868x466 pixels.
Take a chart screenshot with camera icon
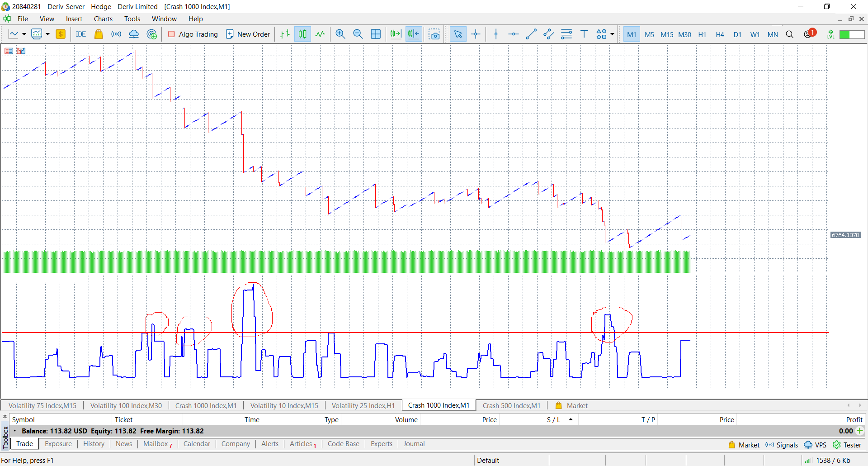click(434, 34)
